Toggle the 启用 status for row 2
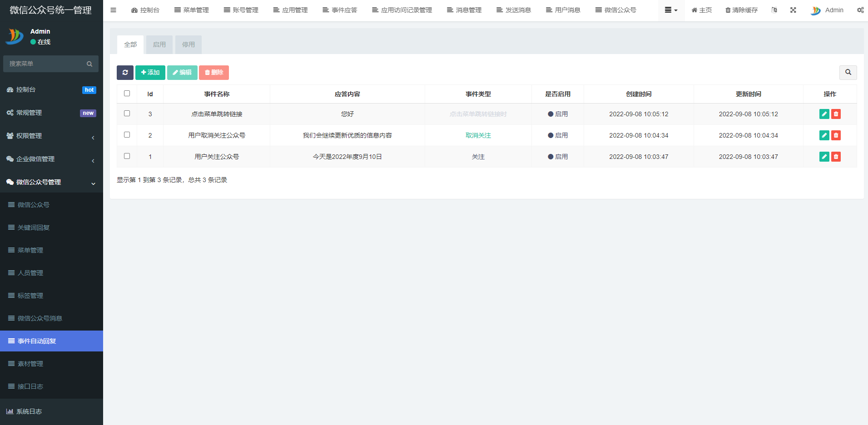This screenshot has width=868, height=425. [558, 135]
